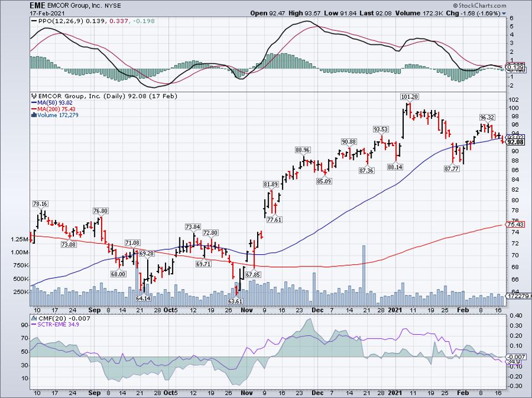The height and width of the screenshot is (398, 532).
Task: Click the black line marker beside PPO(12,26,9)
Action: (x=34, y=21)
